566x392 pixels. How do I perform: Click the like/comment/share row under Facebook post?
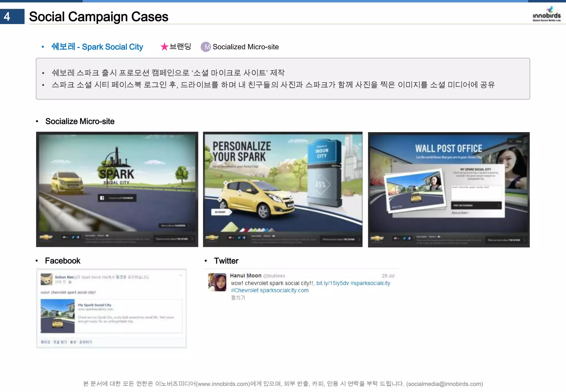tap(66, 342)
